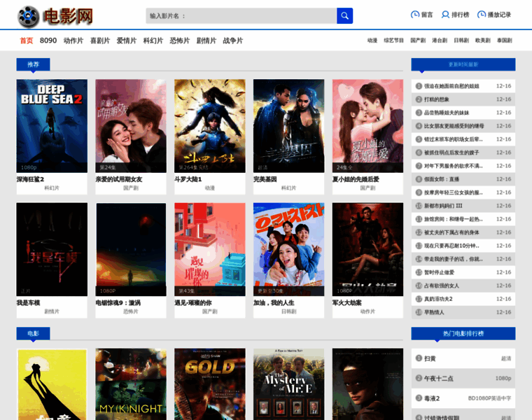
Task: Click rank badge 2 beside 午夜十二点
Action: tap(417, 378)
